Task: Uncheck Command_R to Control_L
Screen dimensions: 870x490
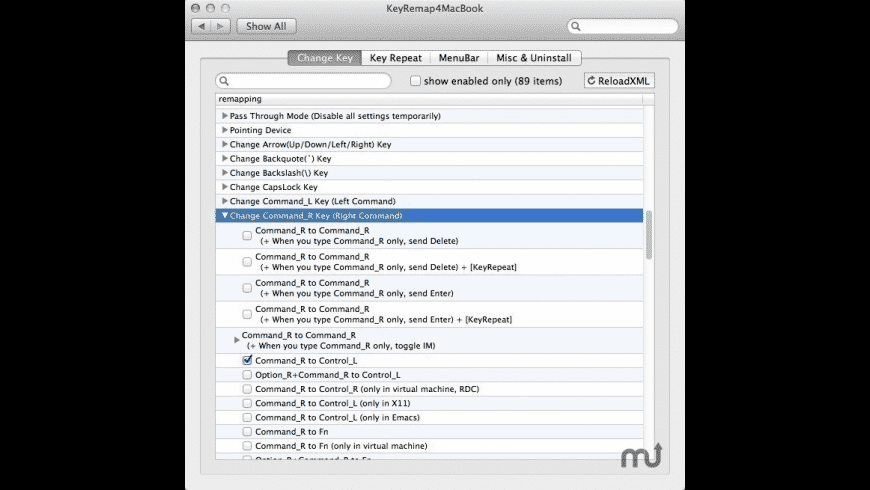Action: 247,360
